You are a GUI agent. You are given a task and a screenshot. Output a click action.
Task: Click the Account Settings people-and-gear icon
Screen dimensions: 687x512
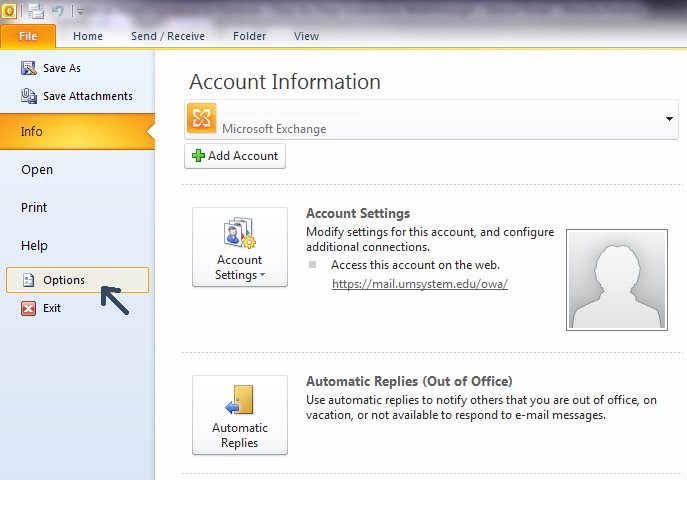click(x=239, y=233)
